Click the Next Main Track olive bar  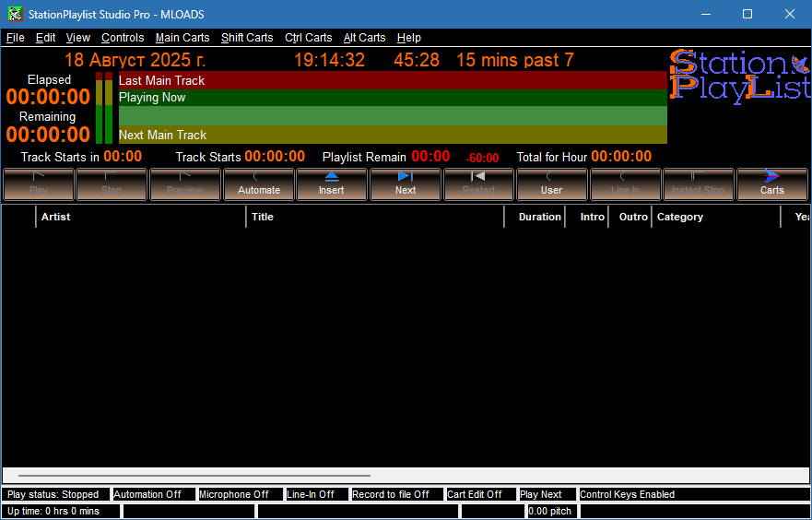point(393,135)
